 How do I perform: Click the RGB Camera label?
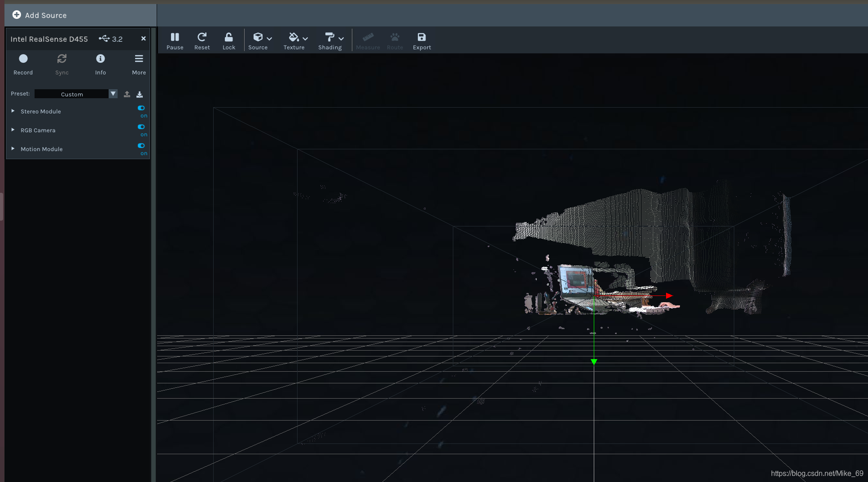tap(38, 130)
